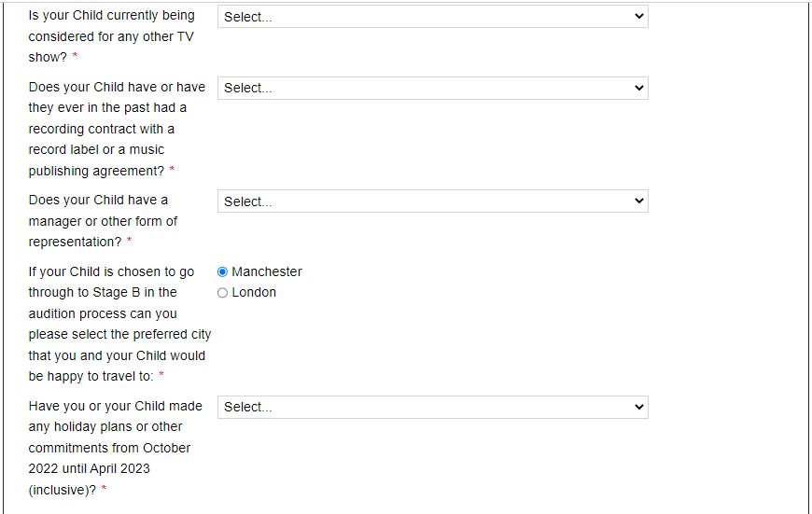Screen dimensions: 812x514
Task: Open the manager or representation dropdown
Action: (x=432, y=201)
